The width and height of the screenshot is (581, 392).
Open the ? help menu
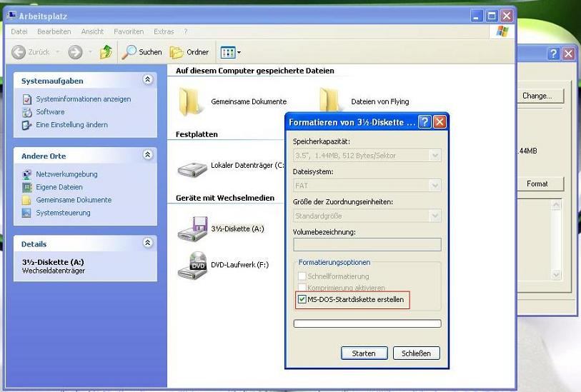click(x=186, y=32)
